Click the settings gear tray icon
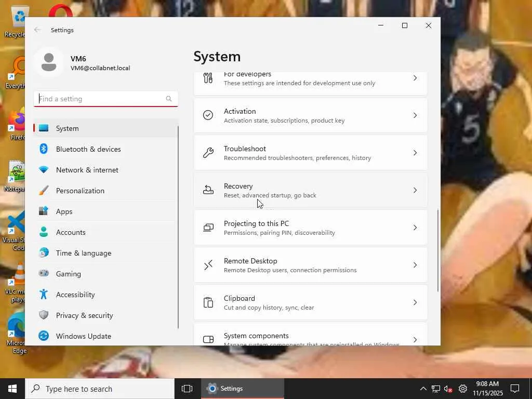The image size is (532, 399). 463,389
